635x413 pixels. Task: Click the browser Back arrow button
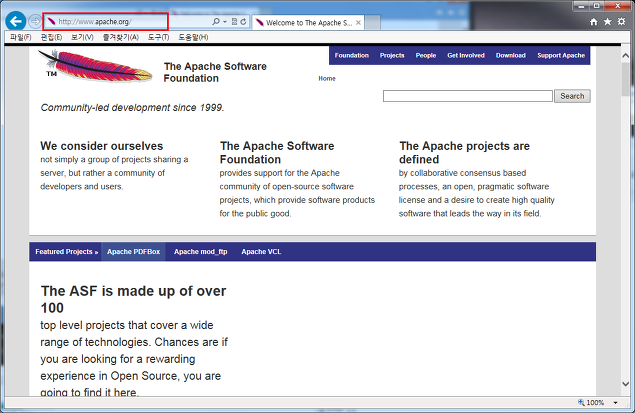pos(16,21)
